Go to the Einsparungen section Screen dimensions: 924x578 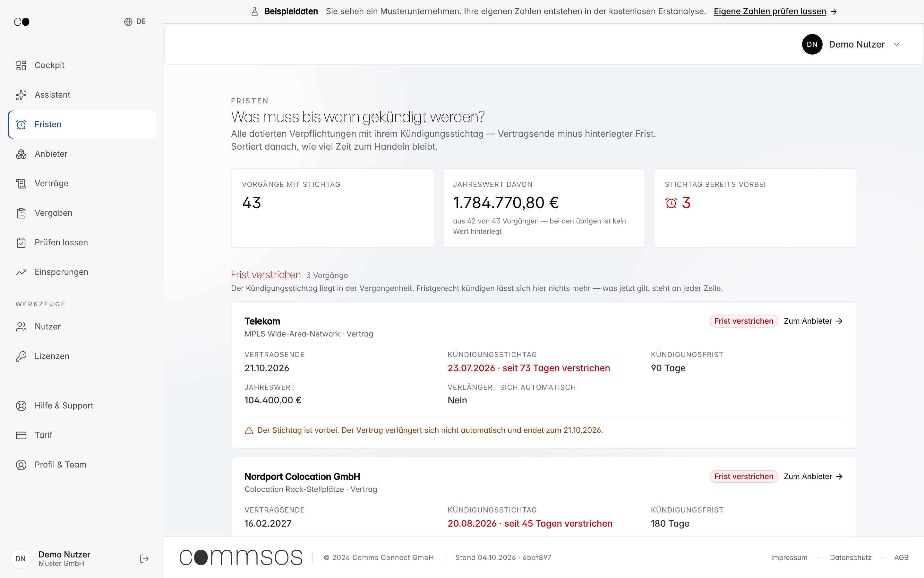pos(82,272)
